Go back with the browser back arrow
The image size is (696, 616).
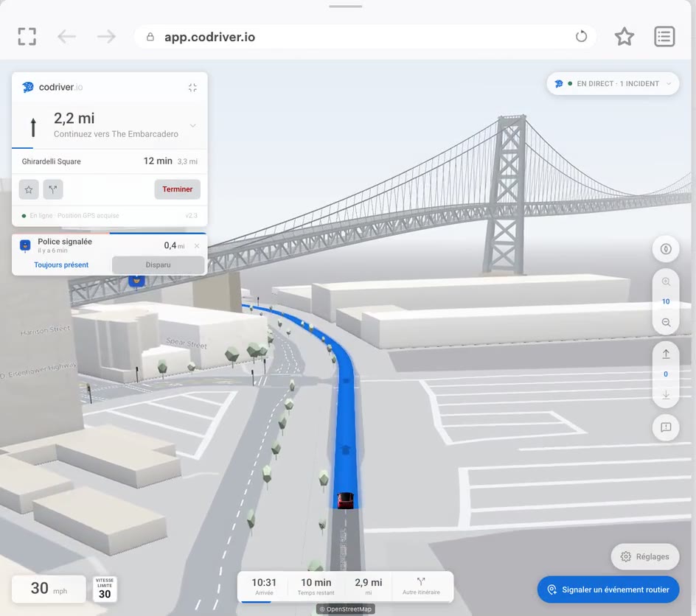point(67,36)
